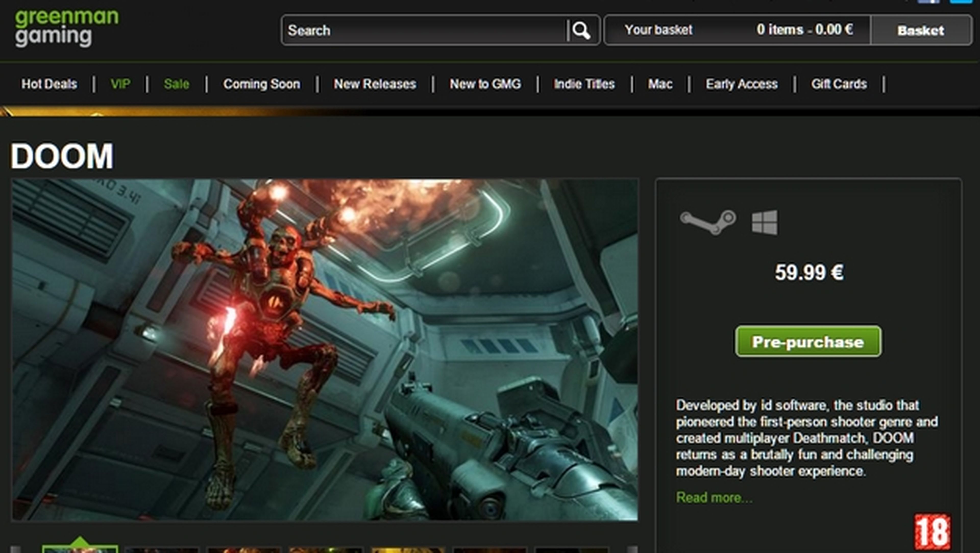Open the Sale page
This screenshot has height=553, width=980.
[177, 84]
